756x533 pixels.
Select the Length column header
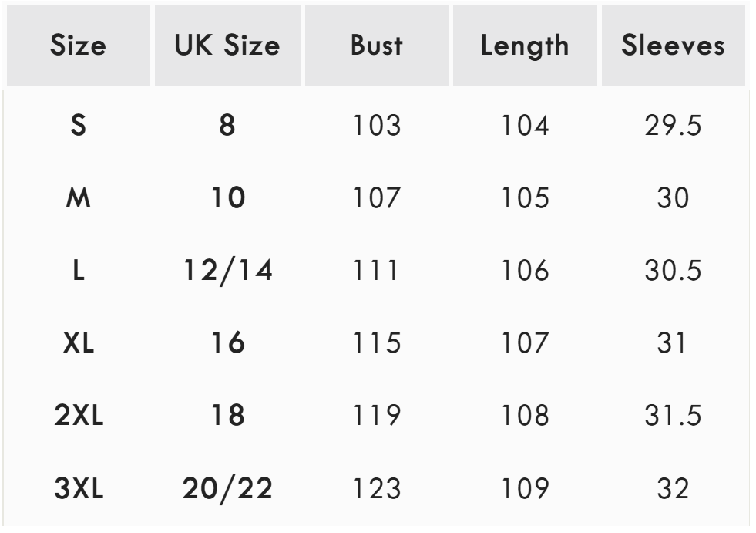tap(525, 46)
